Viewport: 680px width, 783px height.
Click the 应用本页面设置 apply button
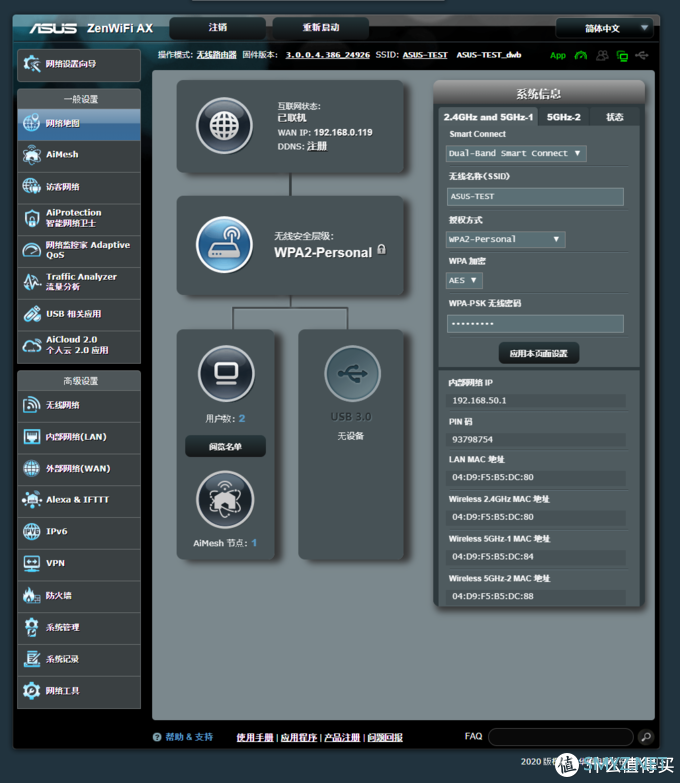click(539, 353)
